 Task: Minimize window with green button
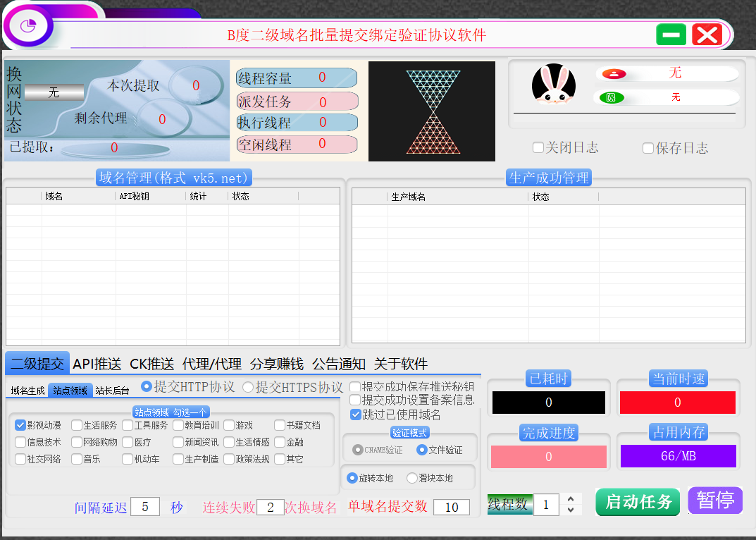(x=671, y=35)
